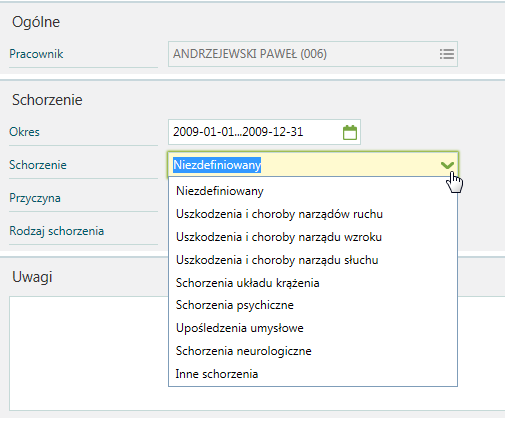Click the 'Schorzenie' field label
Image resolution: width=505 pixels, height=421 pixels.
point(38,165)
